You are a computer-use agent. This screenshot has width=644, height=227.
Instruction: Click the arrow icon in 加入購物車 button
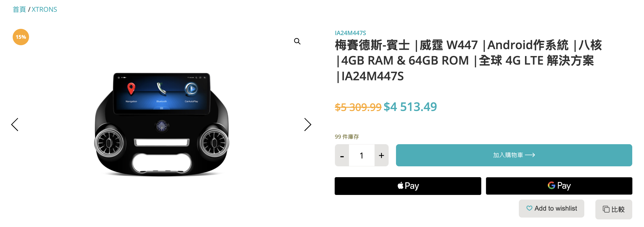click(x=530, y=155)
